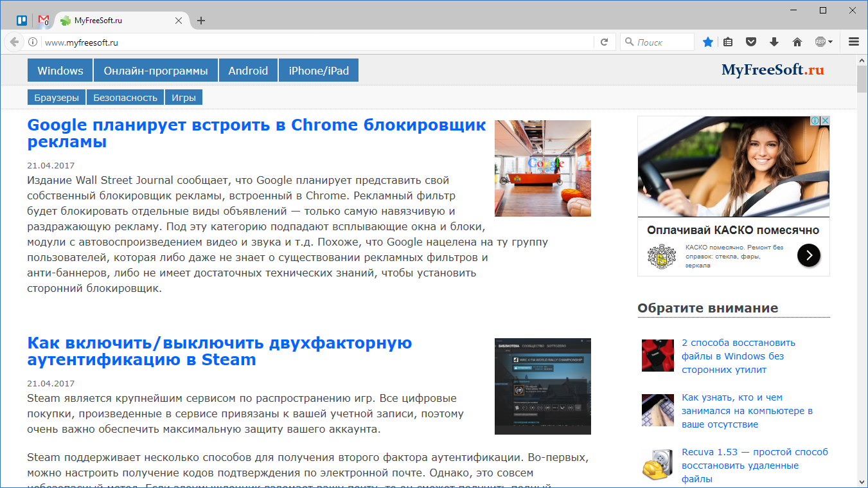Reload the current page
868x488 pixels.
tap(604, 42)
